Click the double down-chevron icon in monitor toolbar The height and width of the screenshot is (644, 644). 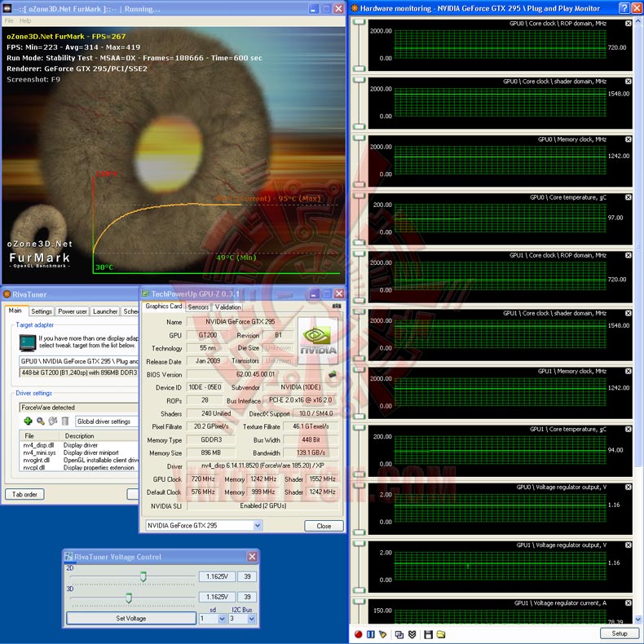click(412, 634)
